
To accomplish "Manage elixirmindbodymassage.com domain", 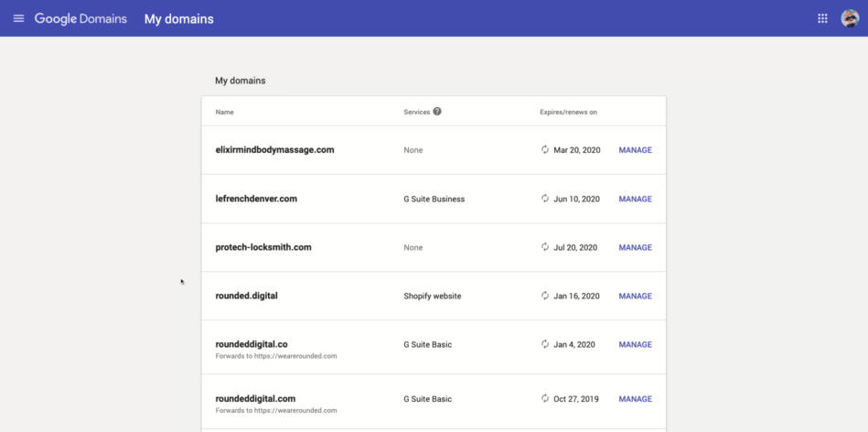I will (x=635, y=150).
